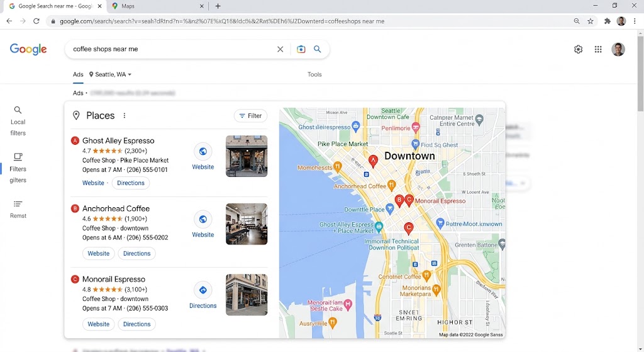Open the Google apps grid
Image resolution: width=644 pixels, height=352 pixels.
[598, 49]
